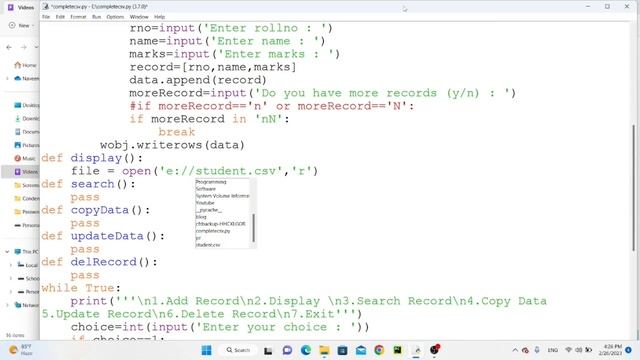
Task: Select __pycache__ in autocomplete list
Action: [x=209, y=210]
